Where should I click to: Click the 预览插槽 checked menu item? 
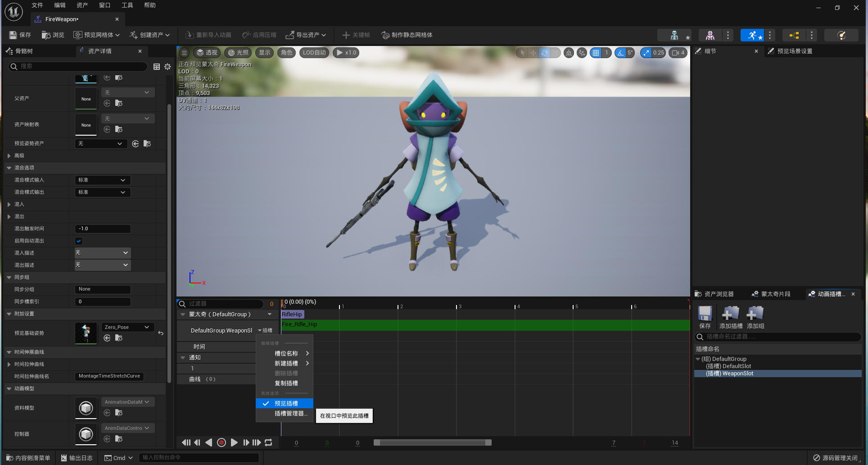(x=285, y=404)
